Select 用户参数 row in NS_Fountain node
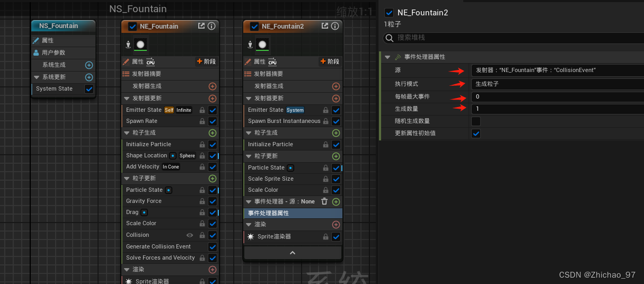Image resolution: width=644 pixels, height=284 pixels. [x=64, y=52]
